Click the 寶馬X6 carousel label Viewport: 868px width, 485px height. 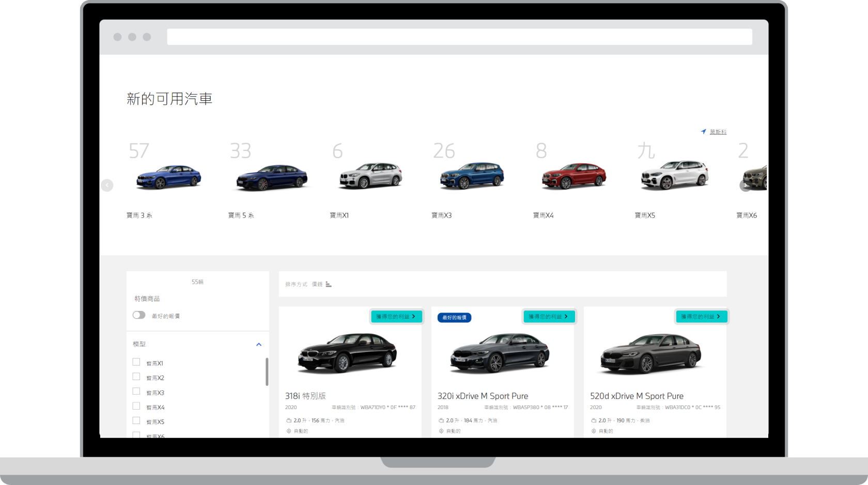(x=747, y=215)
